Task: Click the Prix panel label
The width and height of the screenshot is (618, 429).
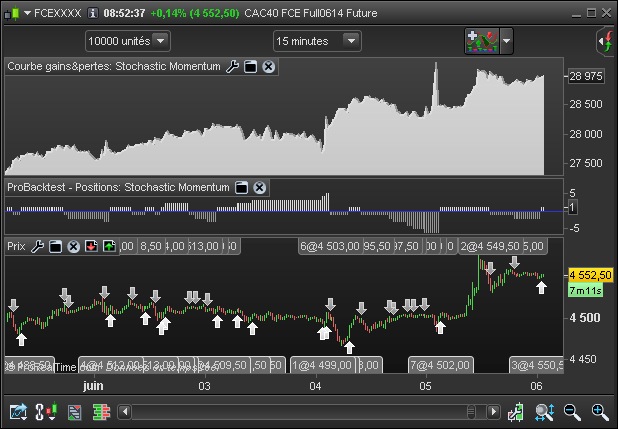Action: (x=16, y=246)
